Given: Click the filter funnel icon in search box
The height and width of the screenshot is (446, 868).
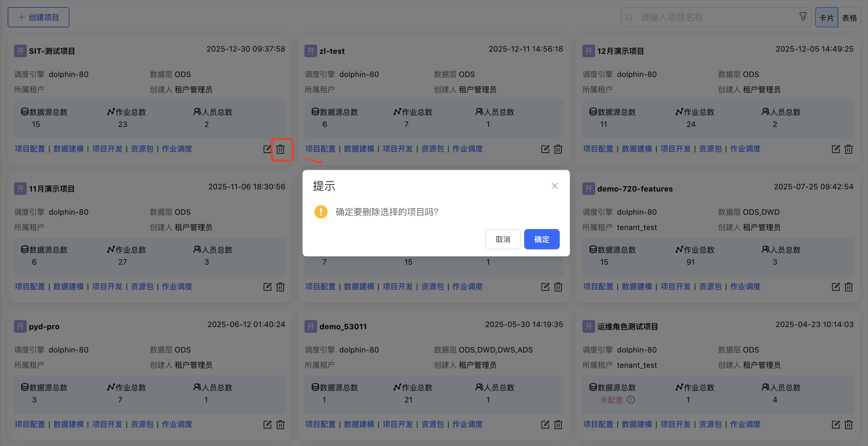Looking at the screenshot, I should click(x=803, y=17).
